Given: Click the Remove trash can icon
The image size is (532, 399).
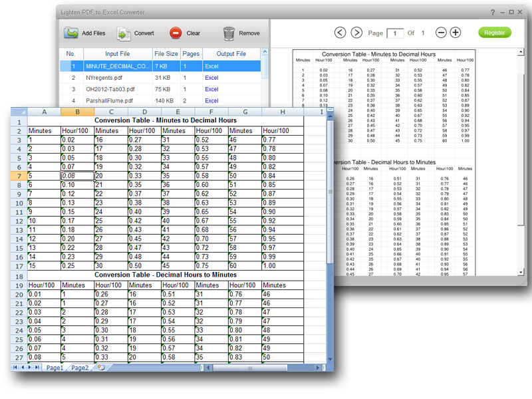Looking at the screenshot, I should (229, 33).
